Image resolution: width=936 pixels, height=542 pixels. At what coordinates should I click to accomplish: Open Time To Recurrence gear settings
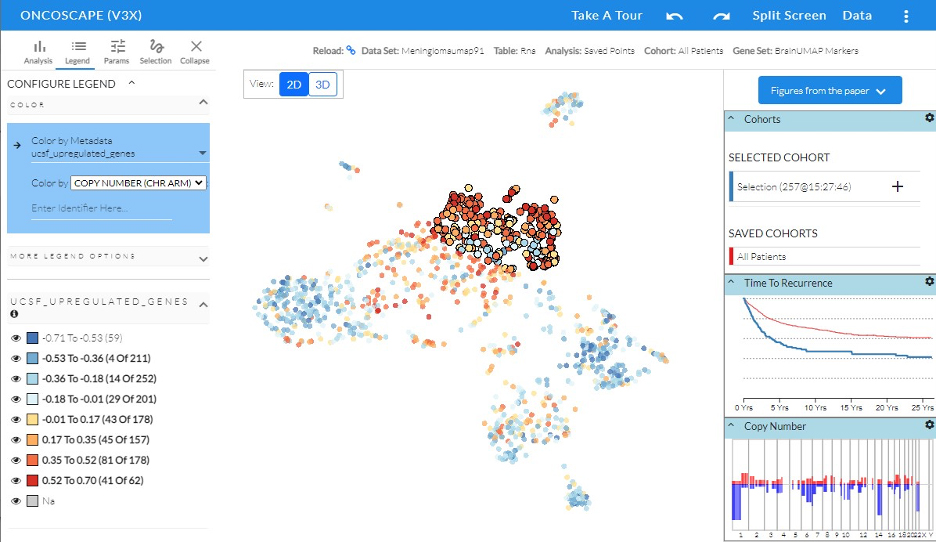click(929, 283)
